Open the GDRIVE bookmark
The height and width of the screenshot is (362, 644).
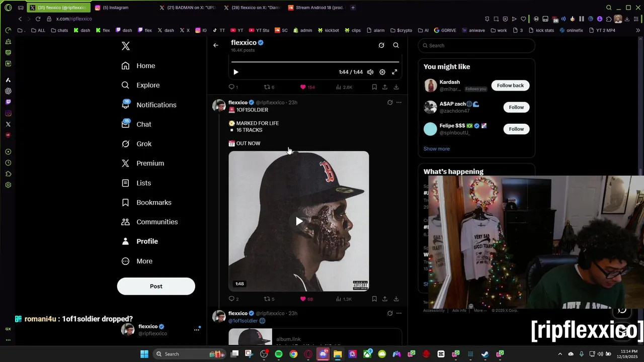point(445,30)
